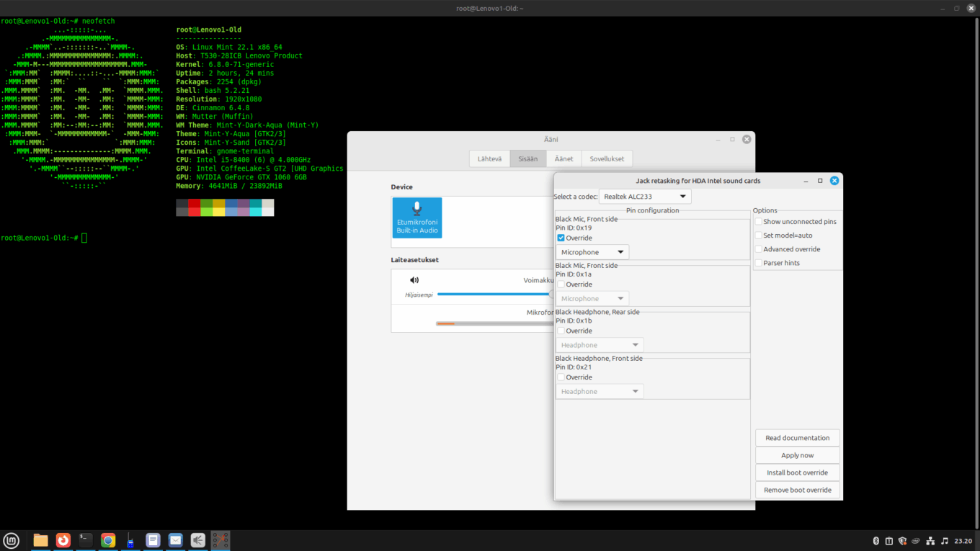Open the Files folder icon in taskbar
The height and width of the screenshot is (551, 980).
tap(40, 540)
